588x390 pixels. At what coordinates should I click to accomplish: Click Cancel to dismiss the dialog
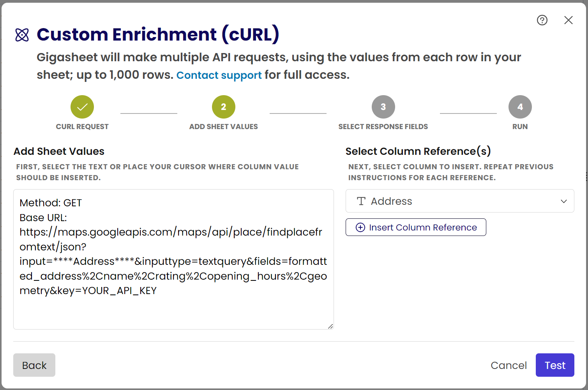coord(509,365)
